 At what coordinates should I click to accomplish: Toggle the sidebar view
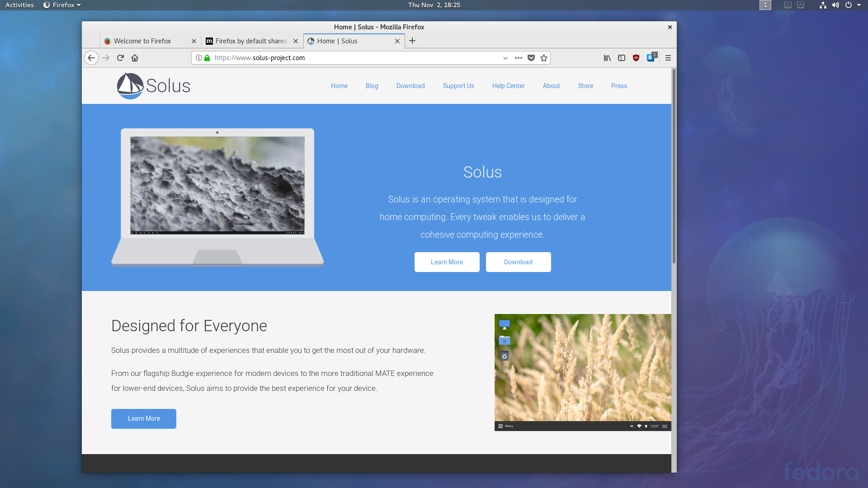click(x=622, y=58)
